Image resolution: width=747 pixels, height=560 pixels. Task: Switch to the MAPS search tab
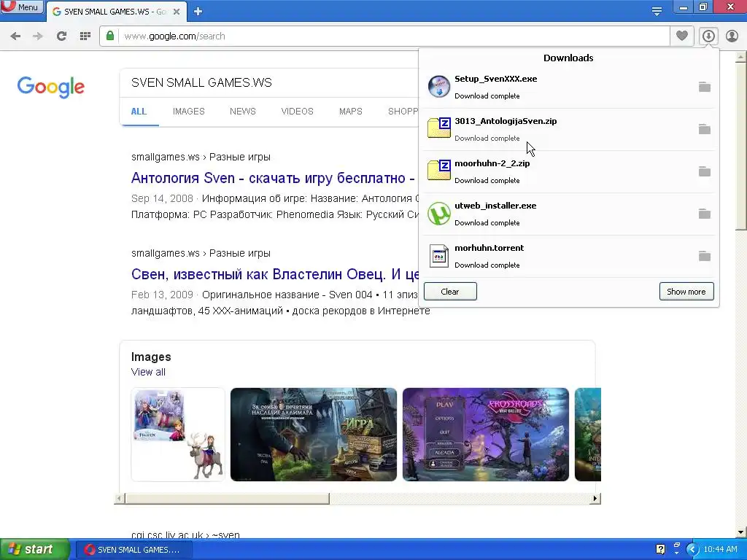351,112
